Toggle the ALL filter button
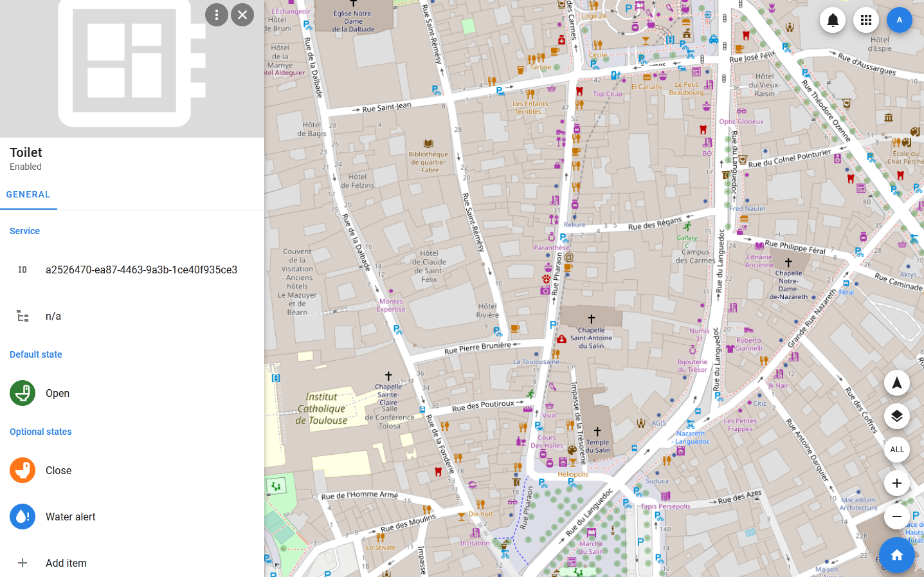The image size is (924, 577). pos(896,450)
